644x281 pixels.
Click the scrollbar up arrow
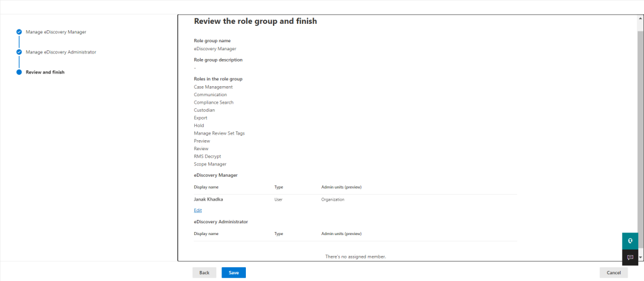pyautogui.click(x=641, y=18)
